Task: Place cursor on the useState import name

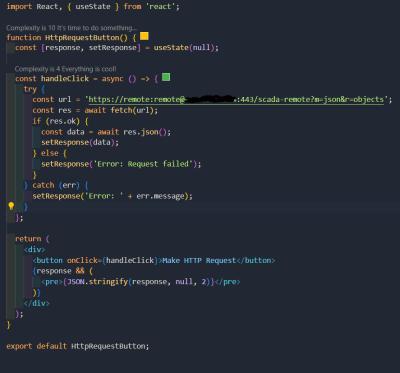Action: point(93,7)
